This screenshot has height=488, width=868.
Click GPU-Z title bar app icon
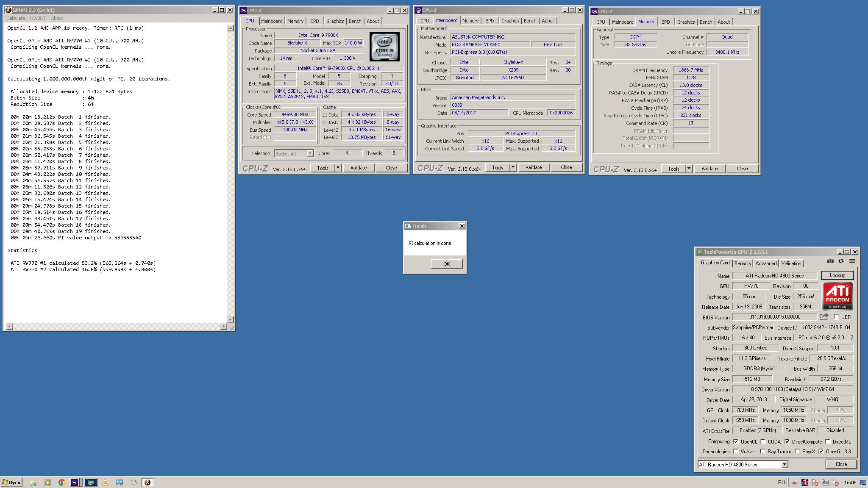click(700, 252)
